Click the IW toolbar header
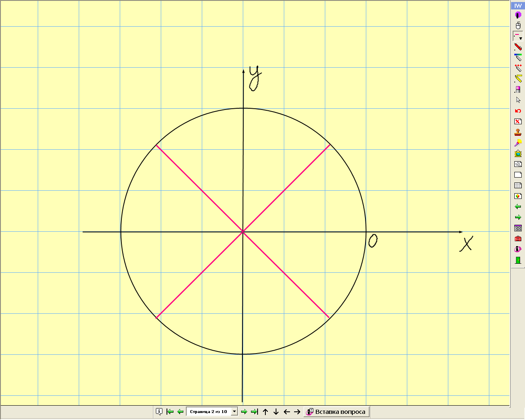 [518, 6]
